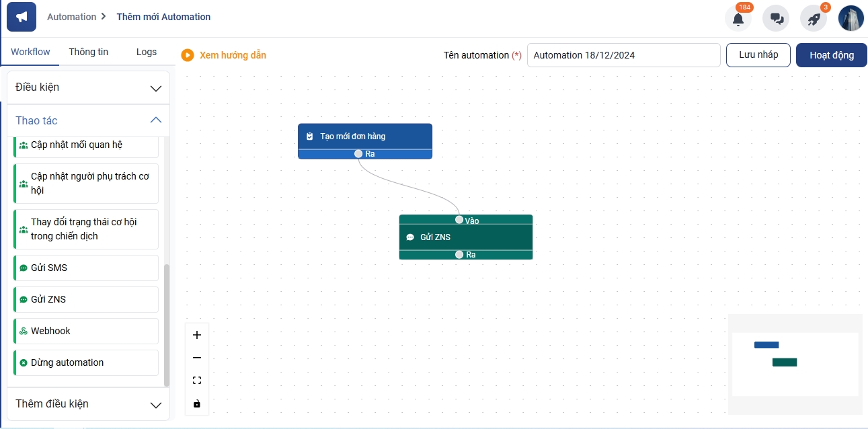This screenshot has height=429, width=868.
Task: Click the action list vertical scrollbar
Action: coord(167,324)
